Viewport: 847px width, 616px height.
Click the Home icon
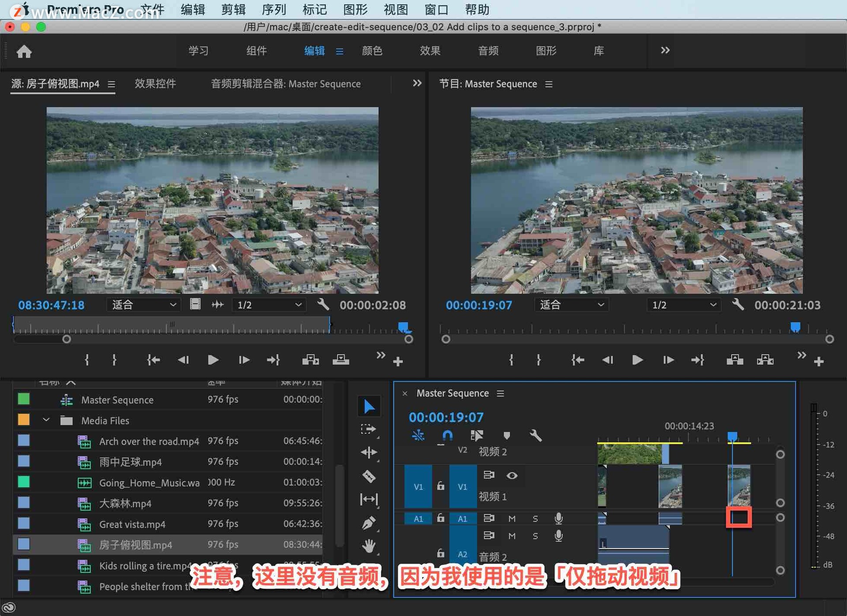pos(24,51)
